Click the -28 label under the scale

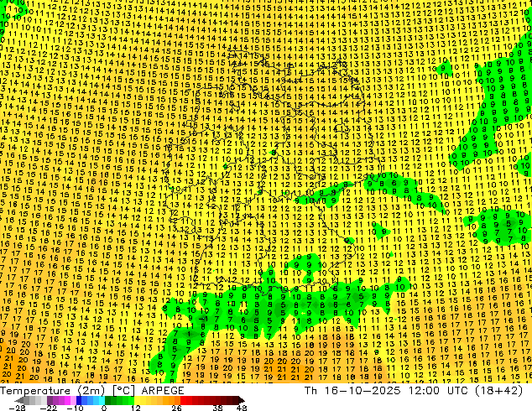[x=17, y=408]
